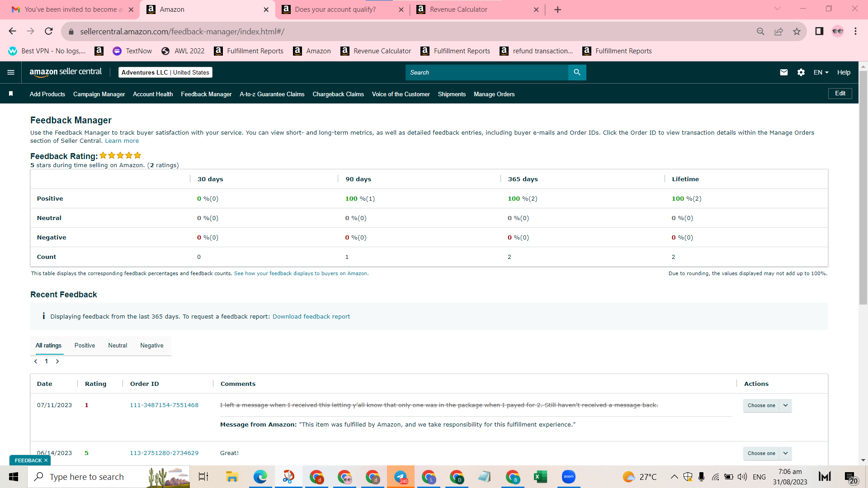Screen dimensions: 868x488
Task: Open order 111-3487154-7551468
Action: pos(164,405)
